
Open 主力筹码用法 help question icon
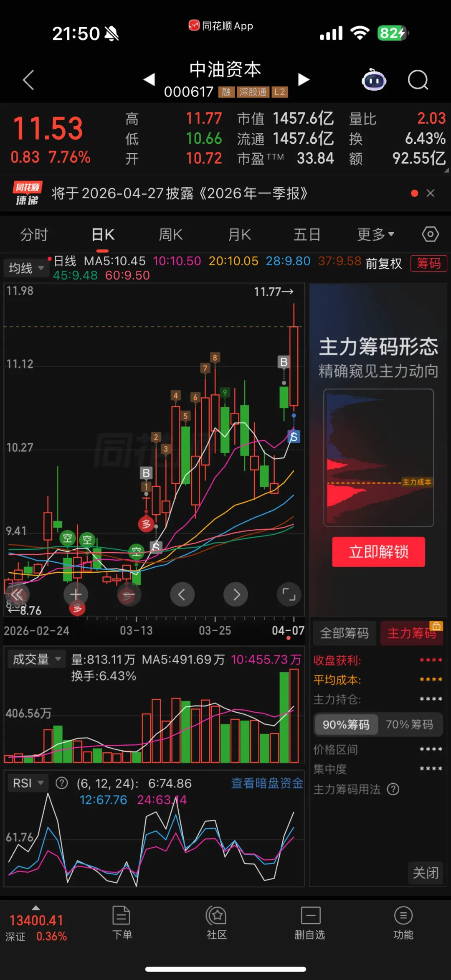click(x=393, y=789)
